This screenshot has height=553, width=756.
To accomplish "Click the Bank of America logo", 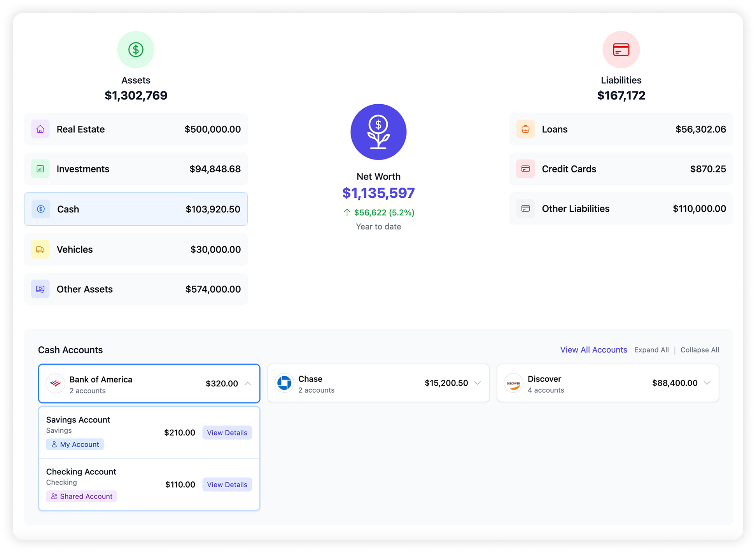I will [56, 384].
